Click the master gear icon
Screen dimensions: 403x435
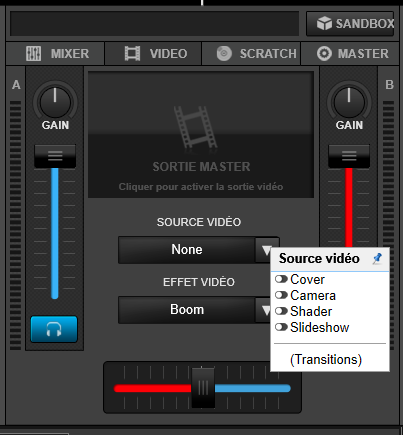[x=324, y=53]
